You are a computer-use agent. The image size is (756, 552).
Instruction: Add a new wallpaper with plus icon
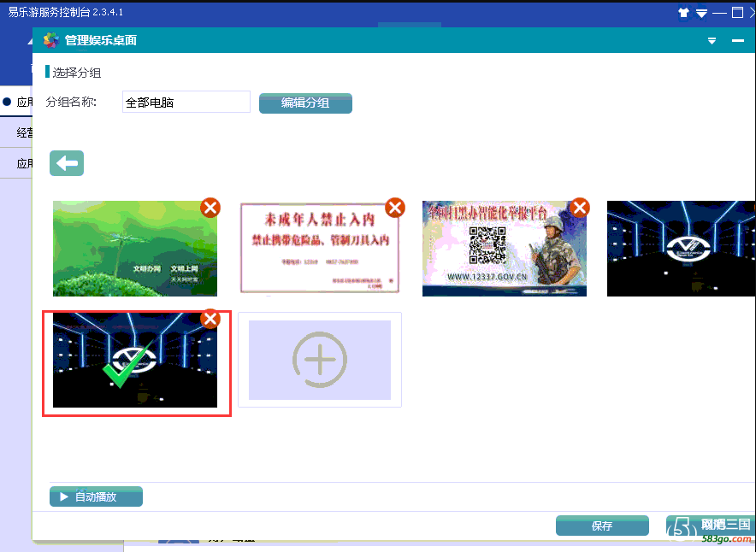(320, 360)
